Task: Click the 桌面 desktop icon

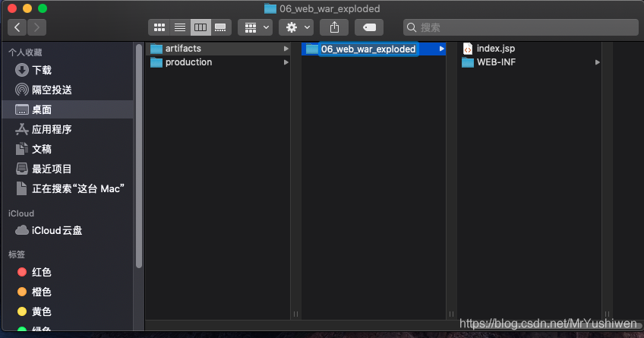Action: [x=21, y=109]
